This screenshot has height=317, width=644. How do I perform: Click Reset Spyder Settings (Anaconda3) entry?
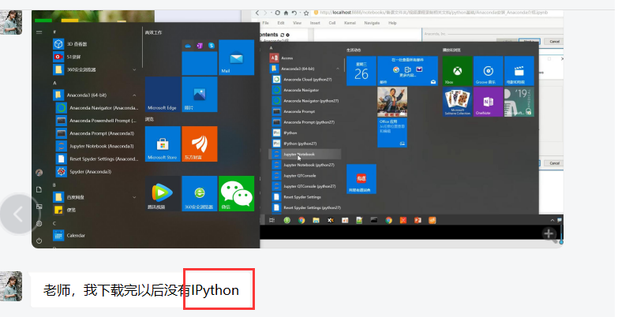click(97, 159)
